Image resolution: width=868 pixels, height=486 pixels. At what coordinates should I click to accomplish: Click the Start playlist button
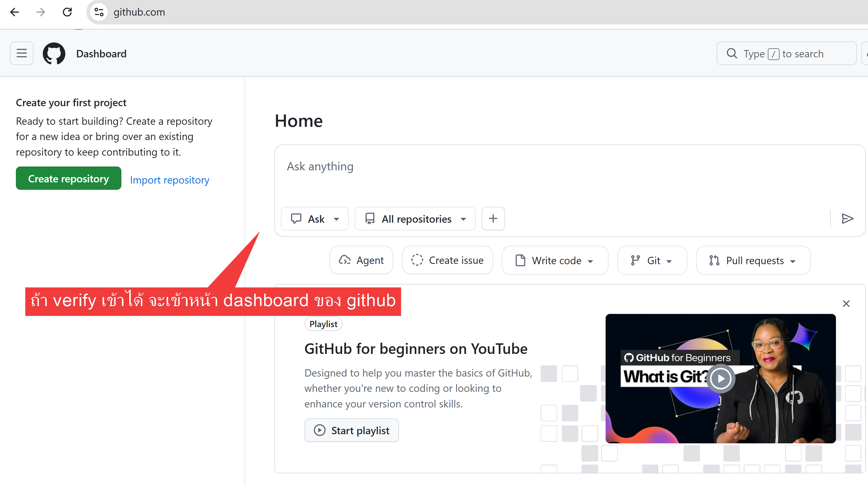(x=351, y=430)
